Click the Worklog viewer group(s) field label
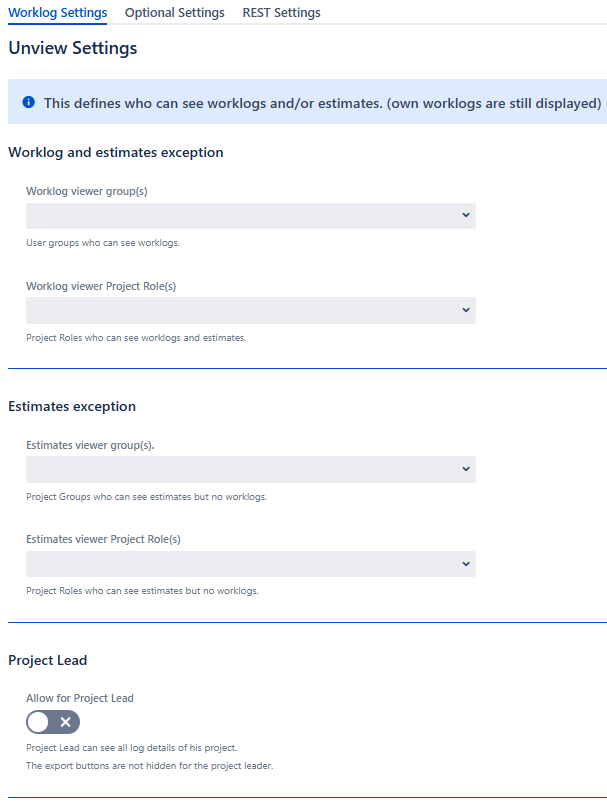 tap(87, 191)
